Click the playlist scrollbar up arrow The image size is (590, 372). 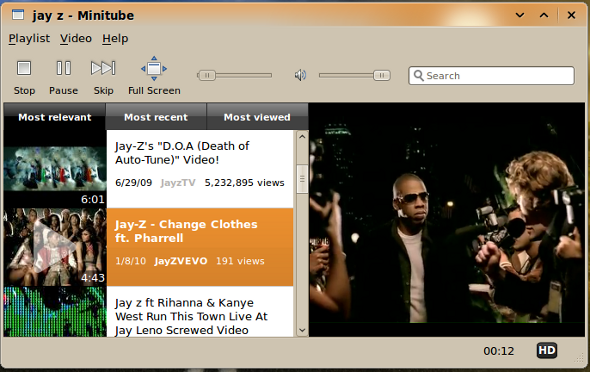302,137
